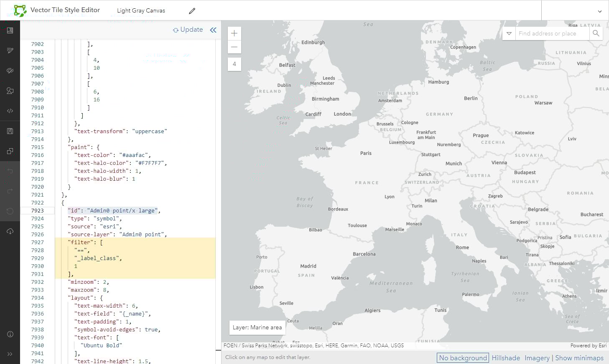Viewport: 609px width, 364px height.
Task: Expand the top-right header dropdown chevron
Action: 599,11
